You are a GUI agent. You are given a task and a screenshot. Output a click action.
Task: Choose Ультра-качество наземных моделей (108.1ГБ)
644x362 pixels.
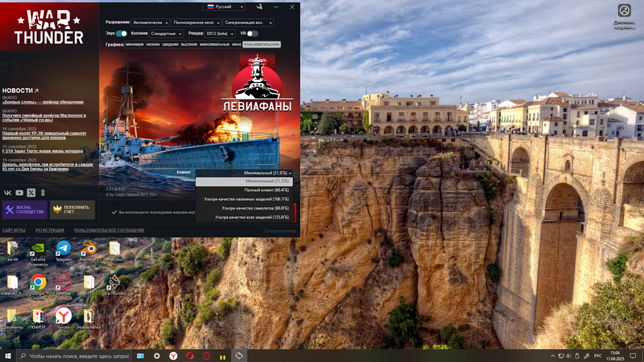pos(244,199)
